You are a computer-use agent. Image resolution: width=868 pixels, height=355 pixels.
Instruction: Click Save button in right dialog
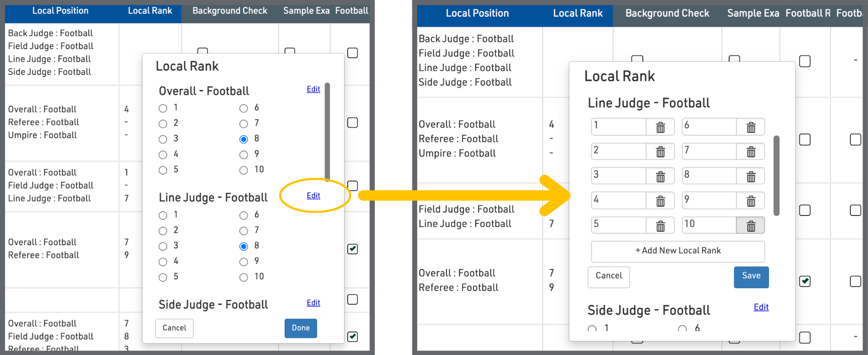pyautogui.click(x=751, y=276)
